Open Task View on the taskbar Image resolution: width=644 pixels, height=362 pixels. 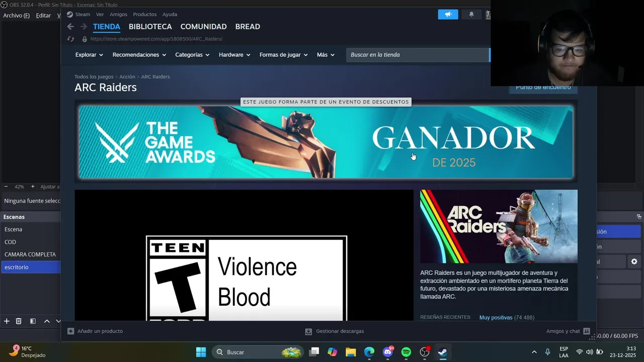pos(314,352)
